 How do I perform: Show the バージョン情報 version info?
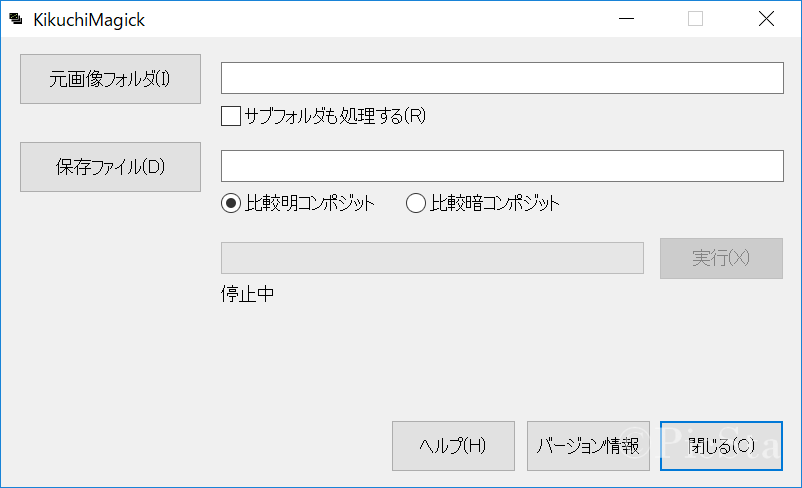click(588, 446)
